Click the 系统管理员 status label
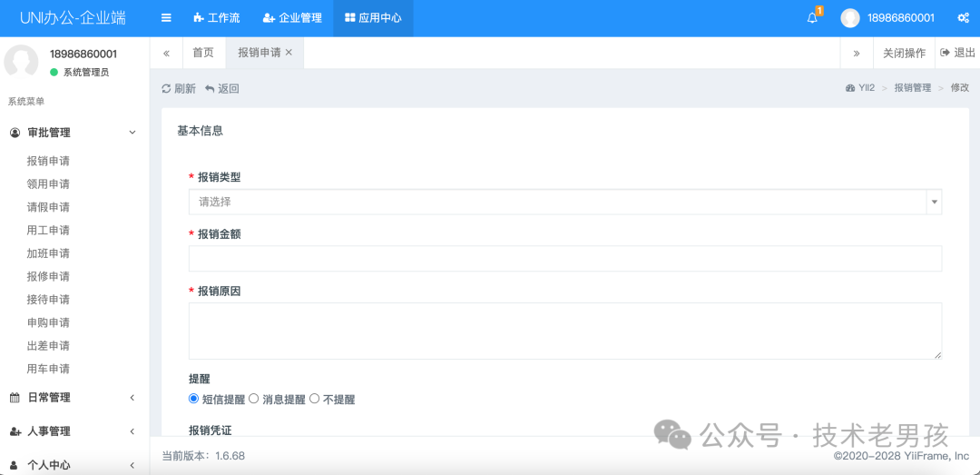 86,73
